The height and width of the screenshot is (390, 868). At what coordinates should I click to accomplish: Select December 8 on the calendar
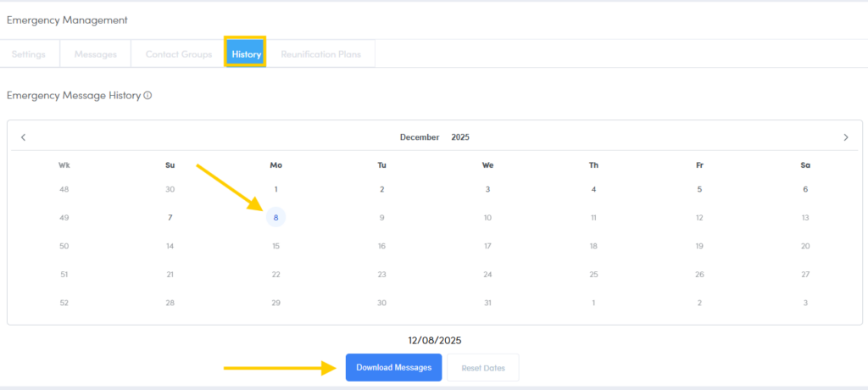(275, 218)
